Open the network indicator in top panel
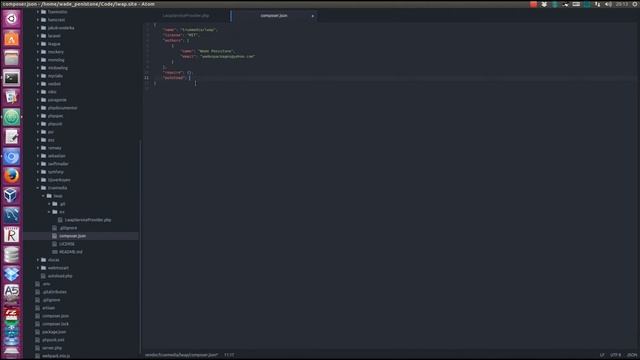 click(598, 4)
